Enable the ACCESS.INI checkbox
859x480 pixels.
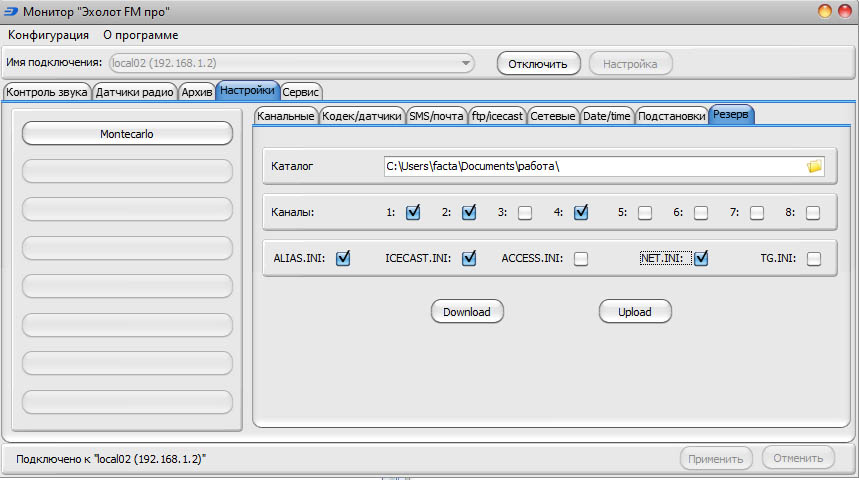(x=581, y=259)
